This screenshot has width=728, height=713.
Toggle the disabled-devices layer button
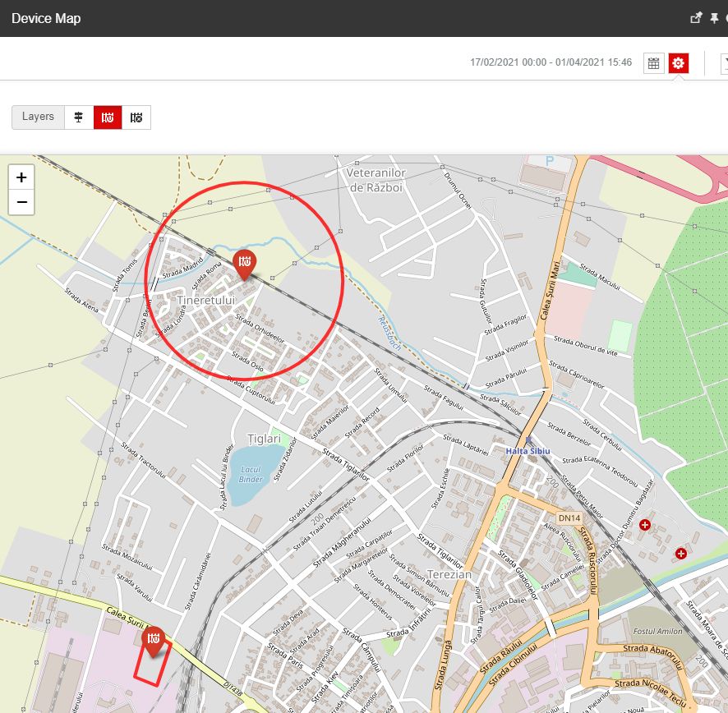[x=136, y=117]
